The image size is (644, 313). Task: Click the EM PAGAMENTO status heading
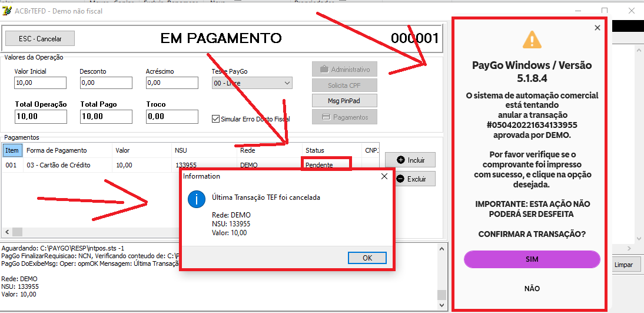point(221,38)
